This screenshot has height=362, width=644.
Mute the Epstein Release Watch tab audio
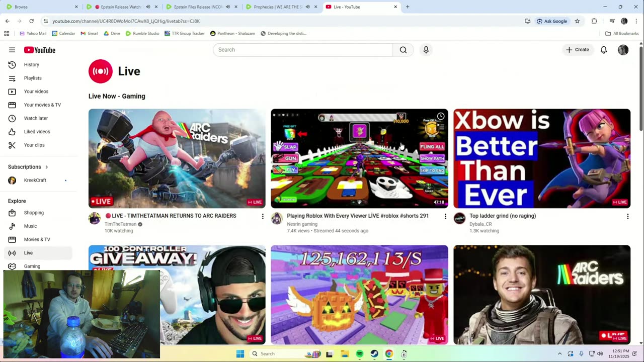click(x=148, y=7)
